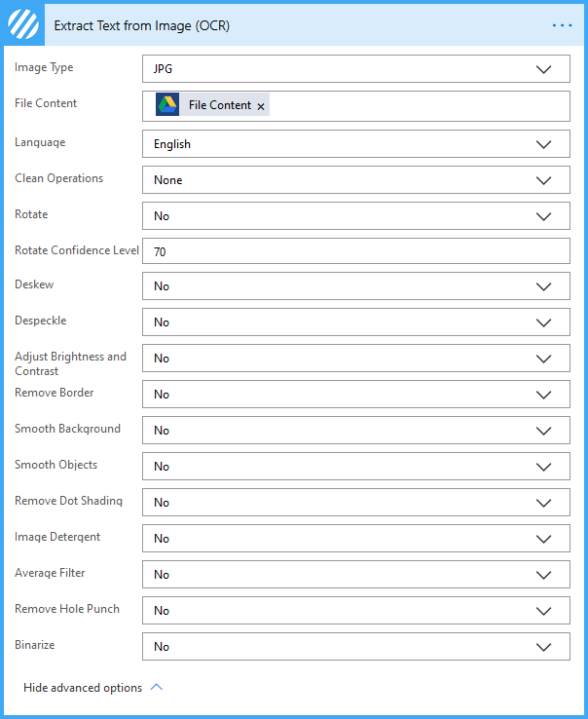Open the Remove Hole Punch dropdown
Image resolution: width=588 pixels, height=719 pixels.
[x=356, y=610]
